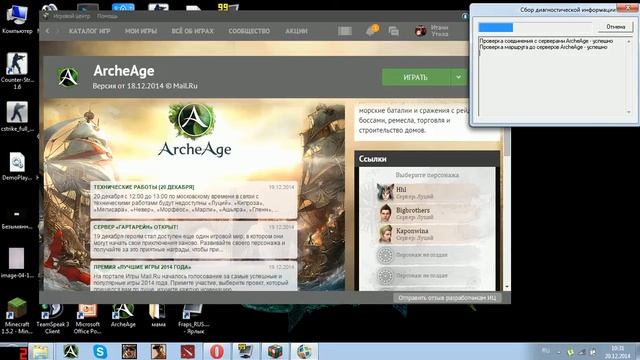Screen dimensions: 640x360
Task: Open the chat messages icon in game center
Action: (393, 31)
